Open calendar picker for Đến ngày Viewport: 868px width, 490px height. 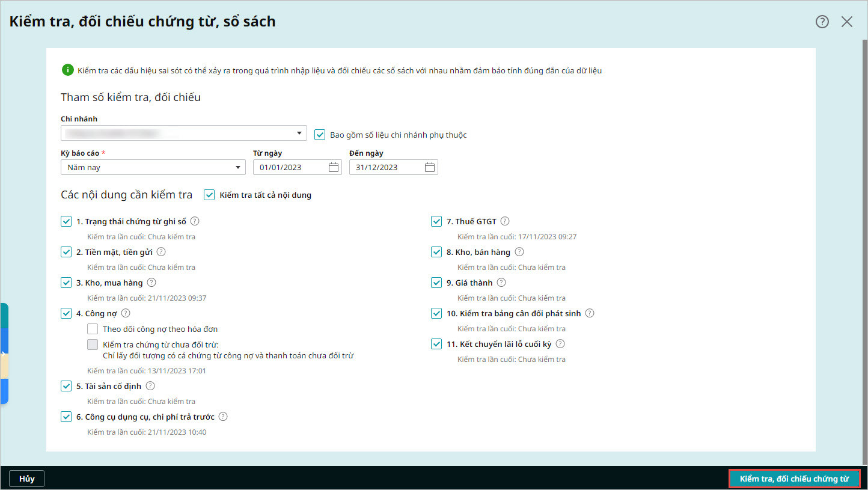pos(430,167)
